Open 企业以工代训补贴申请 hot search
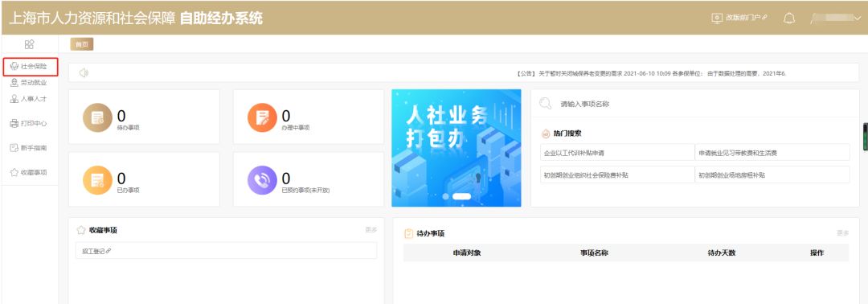The image size is (868, 304). click(617, 152)
